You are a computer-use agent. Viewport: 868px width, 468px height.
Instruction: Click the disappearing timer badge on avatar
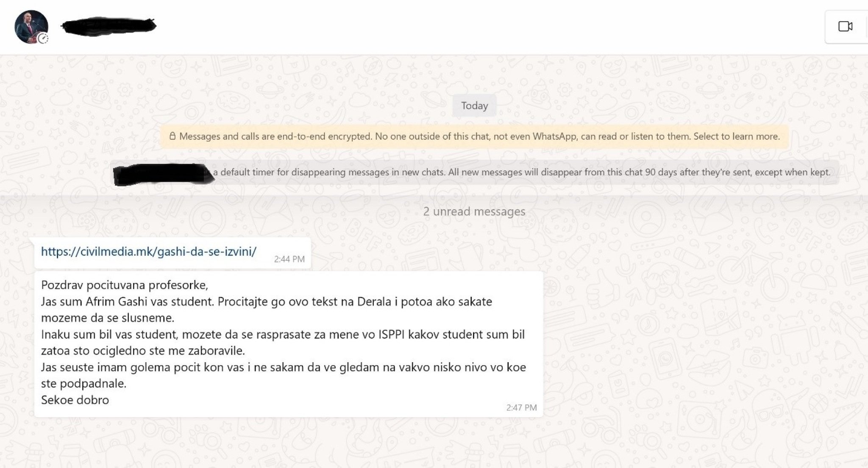tap(43, 39)
